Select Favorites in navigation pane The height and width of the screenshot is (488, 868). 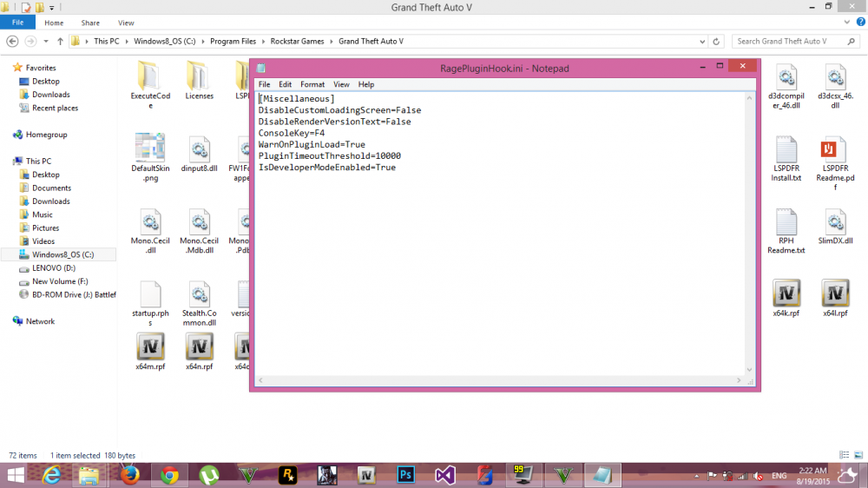pos(41,68)
